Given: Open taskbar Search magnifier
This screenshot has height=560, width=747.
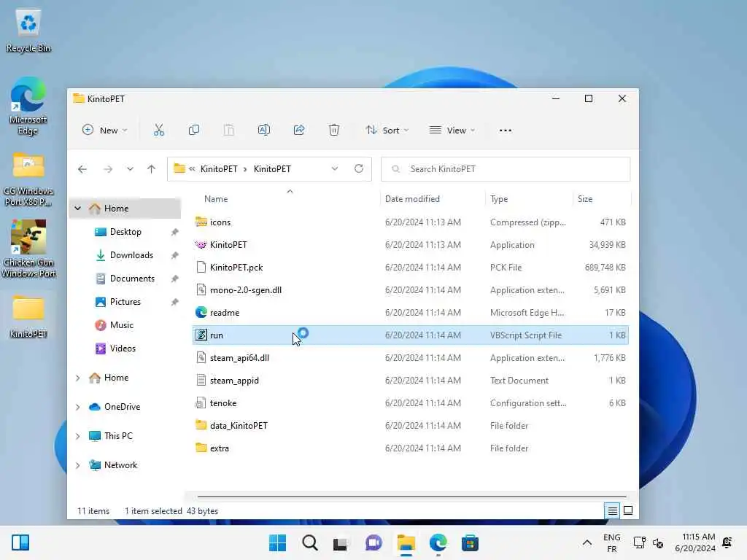Looking at the screenshot, I should coord(309,542).
